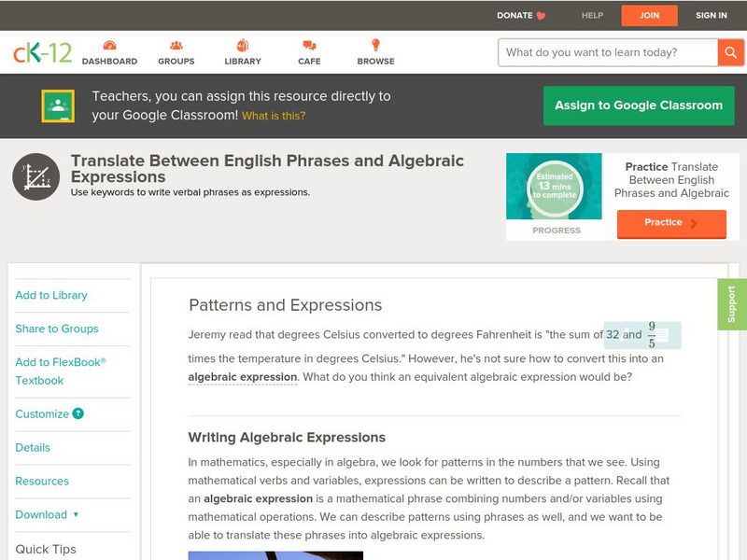Focus the 'What do you want to learn today?' field
The image size is (747, 560).
(608, 52)
